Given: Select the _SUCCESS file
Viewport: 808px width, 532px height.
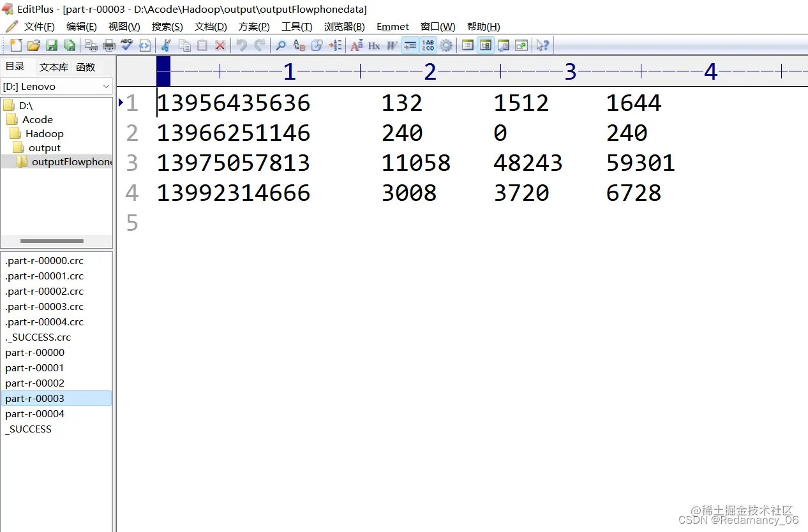Looking at the screenshot, I should click(x=28, y=429).
